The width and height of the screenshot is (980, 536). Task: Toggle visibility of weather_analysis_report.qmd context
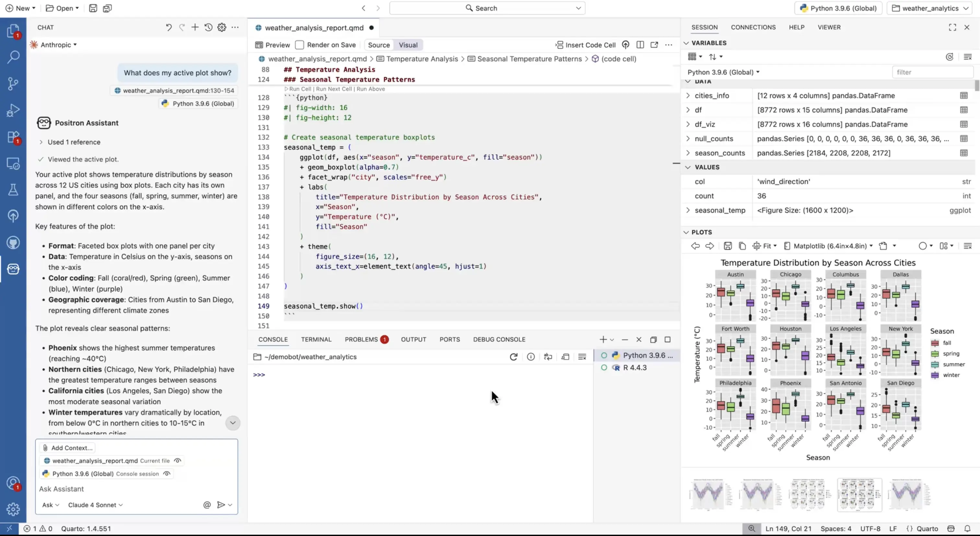[x=177, y=461]
